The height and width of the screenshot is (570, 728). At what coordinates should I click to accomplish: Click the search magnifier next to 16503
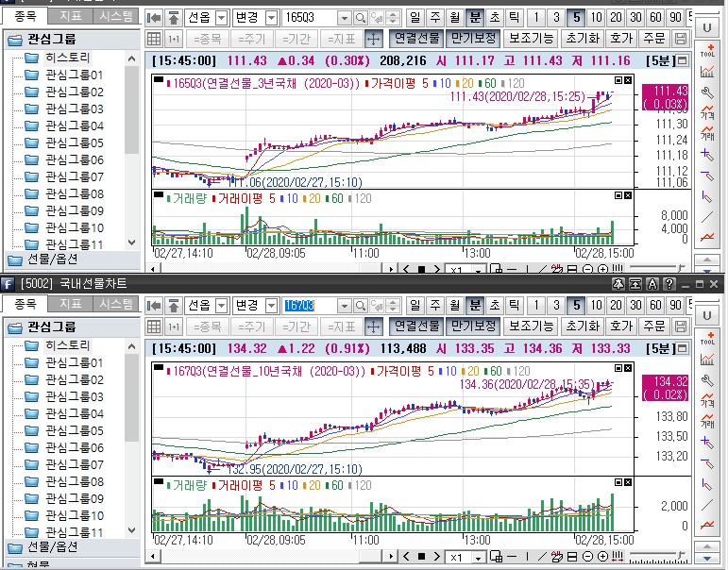361,18
